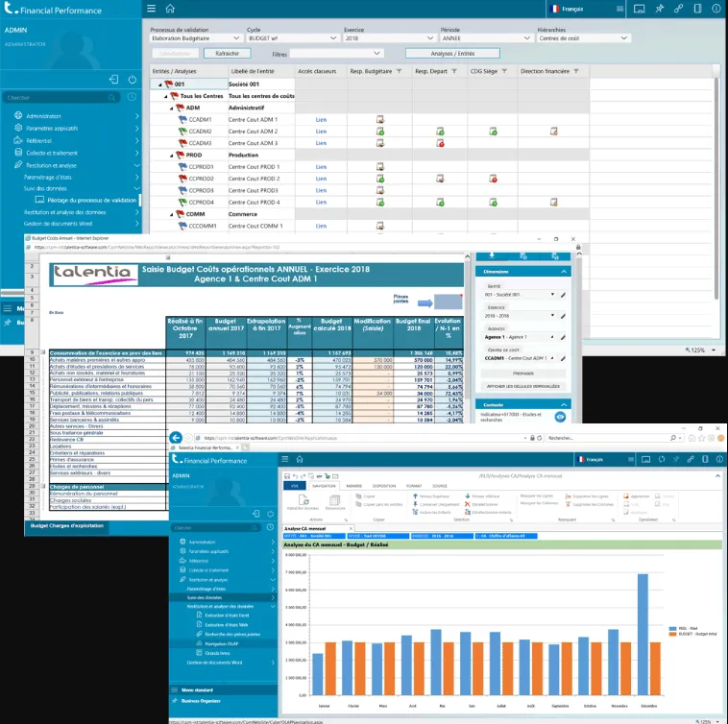The width and height of the screenshot is (728, 724).
Task: Open the Lien link for CCPROD4
Action: [321, 203]
